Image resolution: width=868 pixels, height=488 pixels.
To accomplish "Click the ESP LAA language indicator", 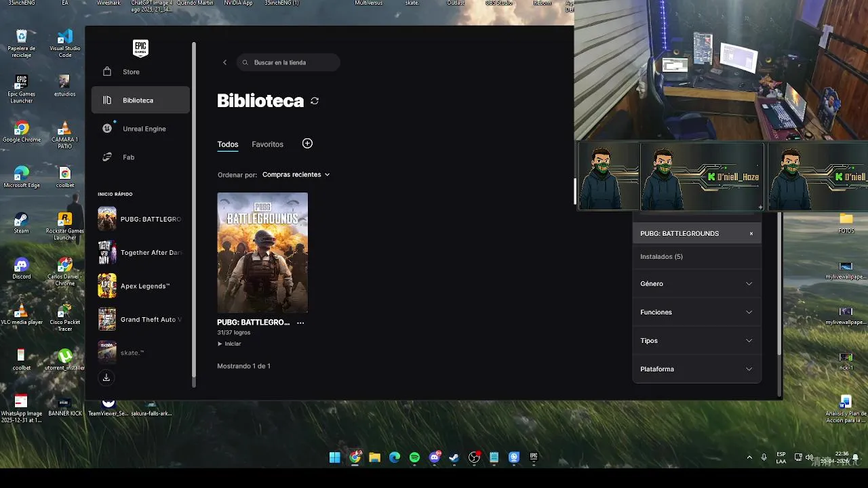I will (x=781, y=457).
